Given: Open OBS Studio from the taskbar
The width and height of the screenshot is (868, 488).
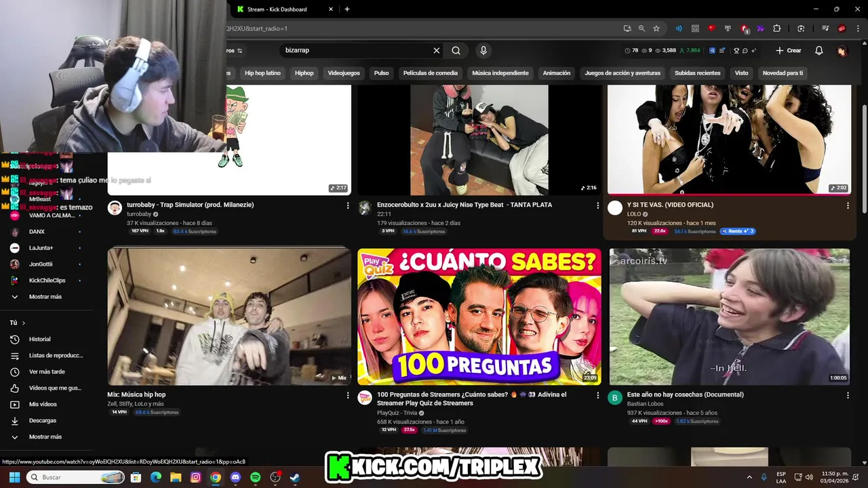Looking at the screenshot, I should pyautogui.click(x=275, y=477).
